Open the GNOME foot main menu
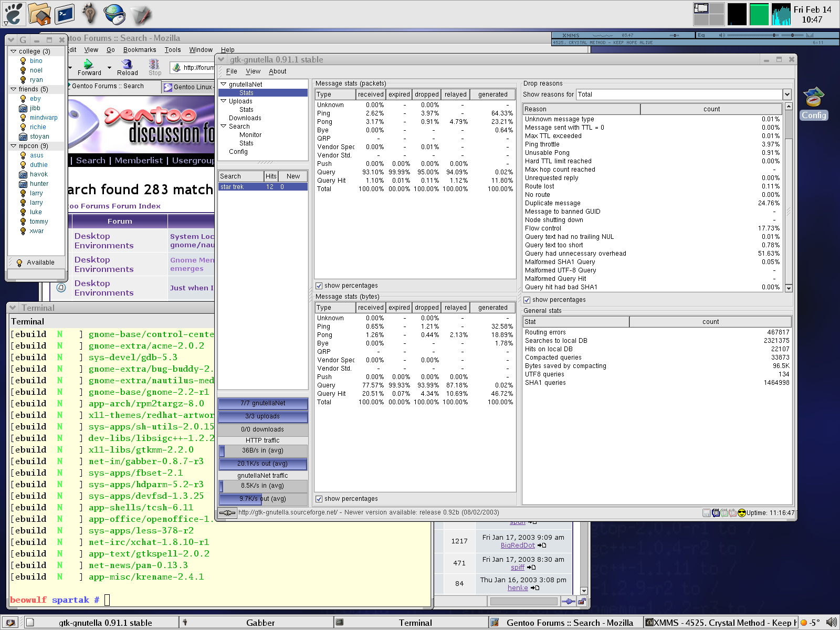840x630 pixels. tap(14, 14)
